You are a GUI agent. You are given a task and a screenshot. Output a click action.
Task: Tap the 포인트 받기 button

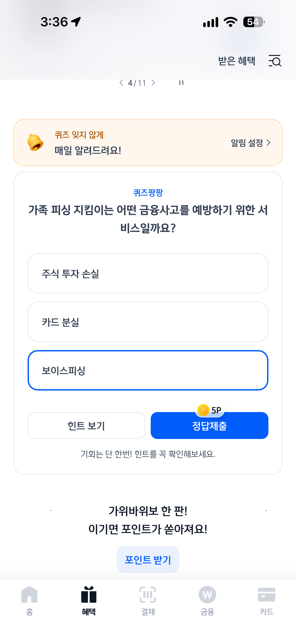coord(148,560)
